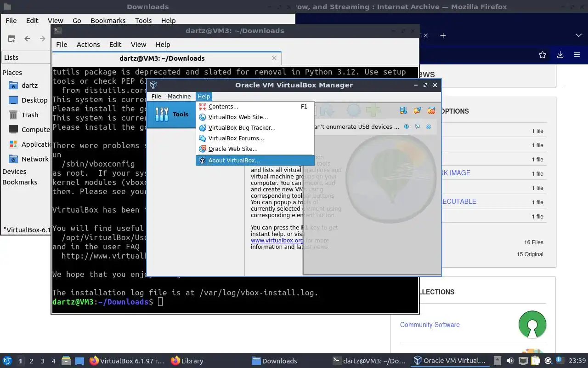This screenshot has height=368, width=588.
Task: Open Lists dropdown in file manager sidebar
Action: click(x=26, y=57)
